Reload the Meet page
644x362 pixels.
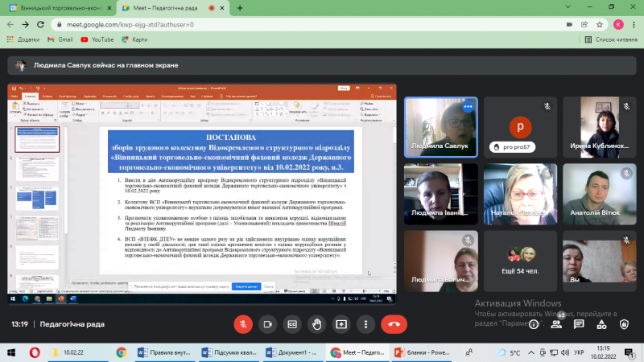pyautogui.click(x=40, y=25)
